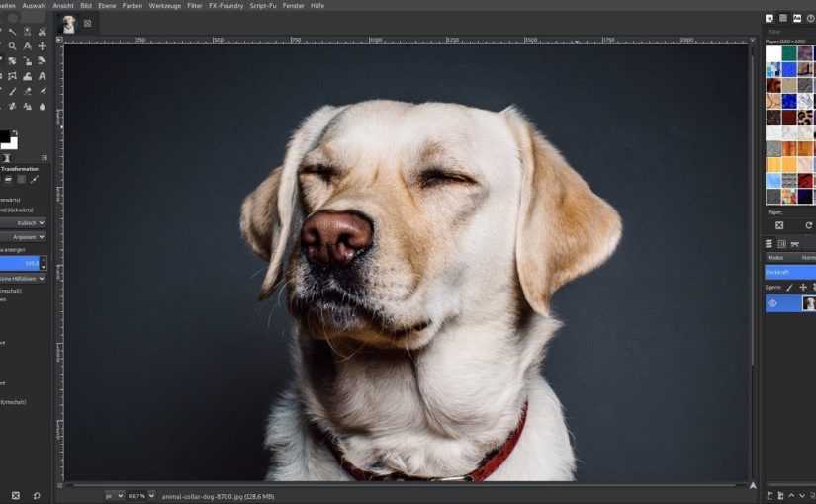Reset tool options at the bottom left
Screen dimensions: 816x504
point(37,496)
